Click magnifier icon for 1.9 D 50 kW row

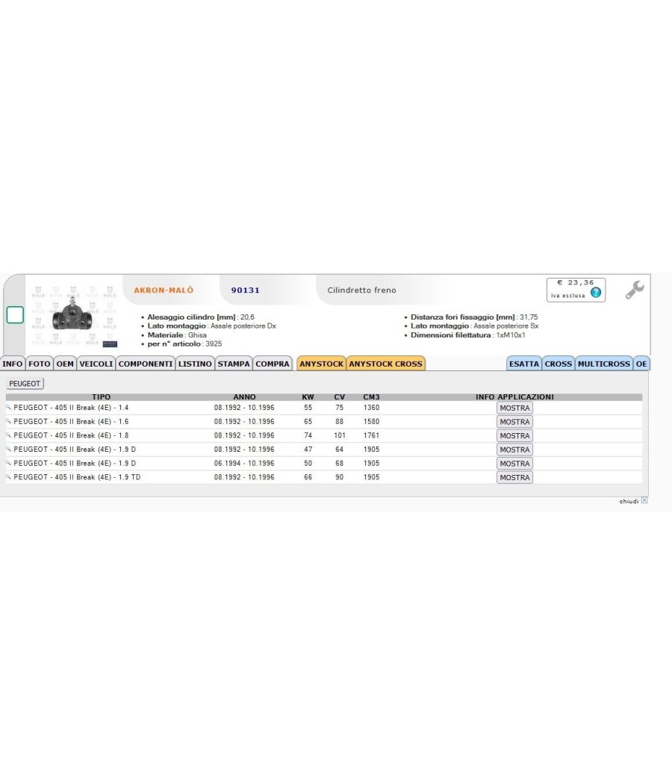[8, 463]
